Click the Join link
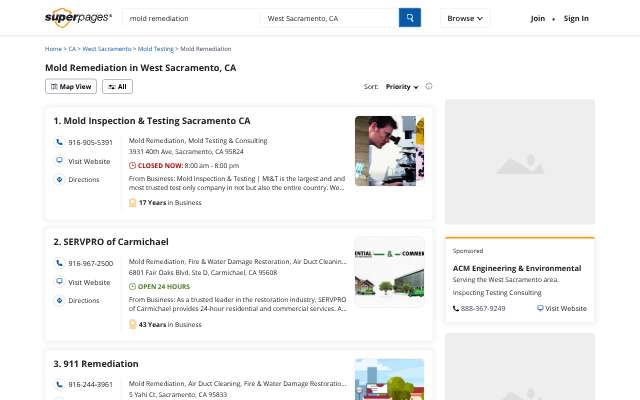 [x=538, y=18]
